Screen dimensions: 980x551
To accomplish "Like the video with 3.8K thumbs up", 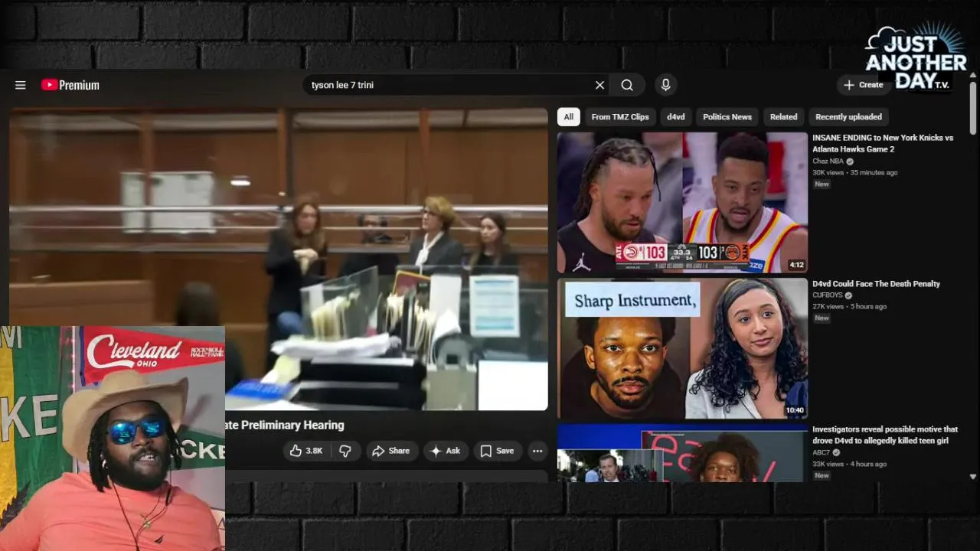I will tap(305, 451).
